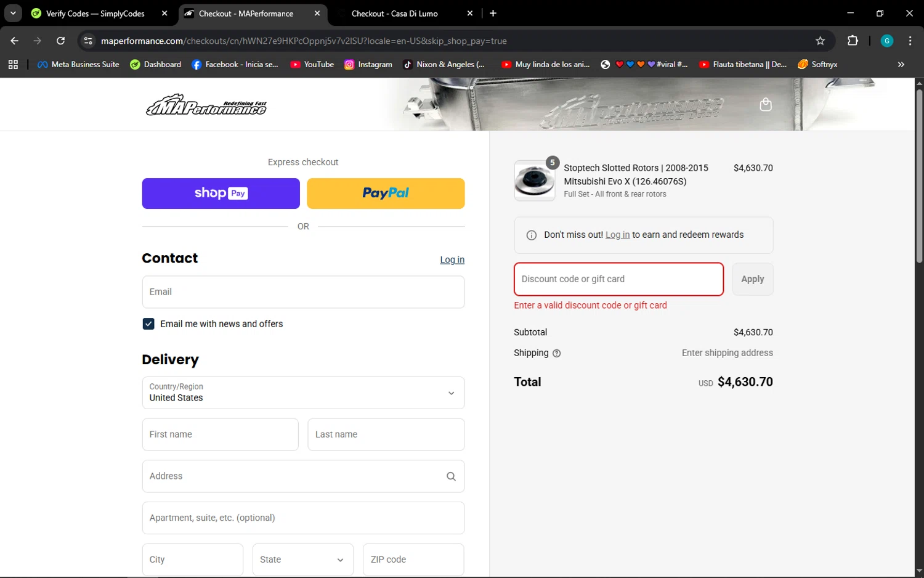Open the Dashboard bookmark
Screen dimensions: 924x578
(x=156, y=64)
